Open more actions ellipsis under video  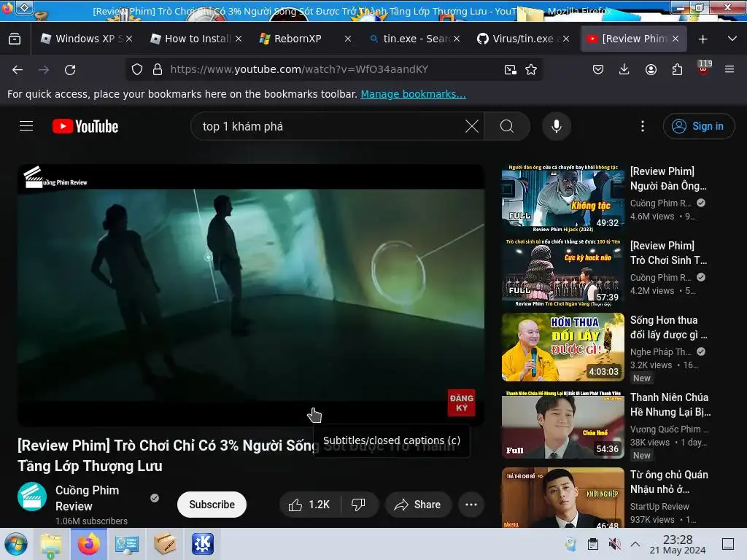pyautogui.click(x=471, y=505)
